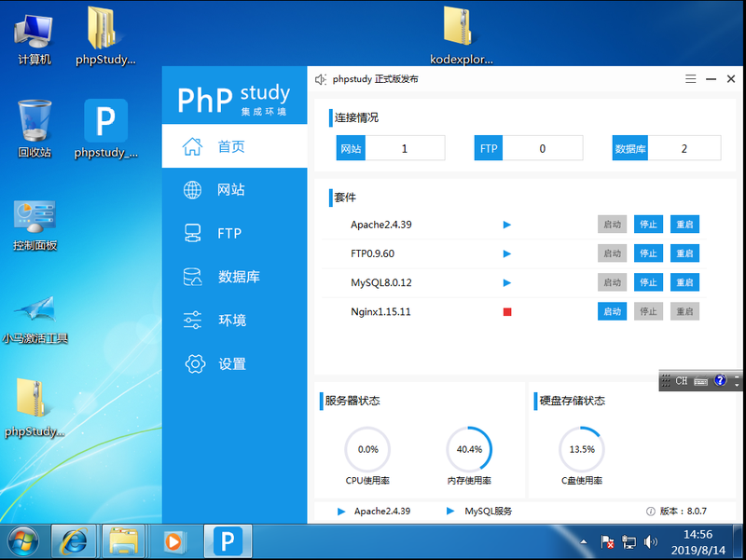
Task: Show hidden tray icons arrow
Action: click(x=584, y=542)
